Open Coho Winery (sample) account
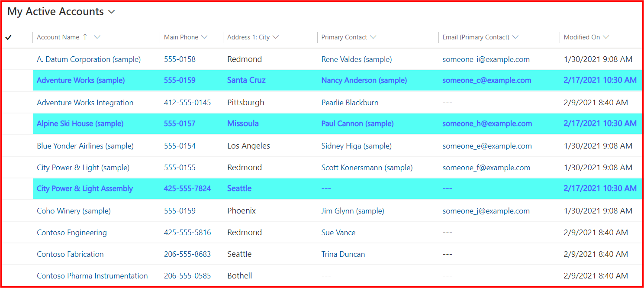 pos(74,211)
